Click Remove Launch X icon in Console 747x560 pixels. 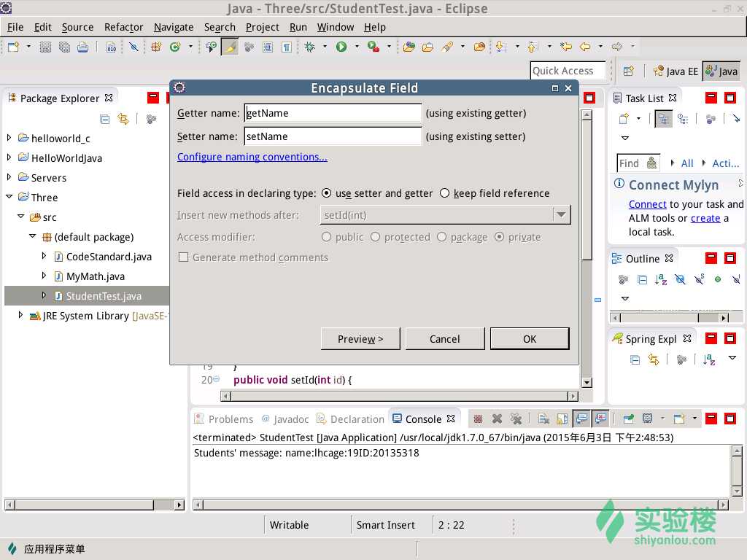click(497, 419)
